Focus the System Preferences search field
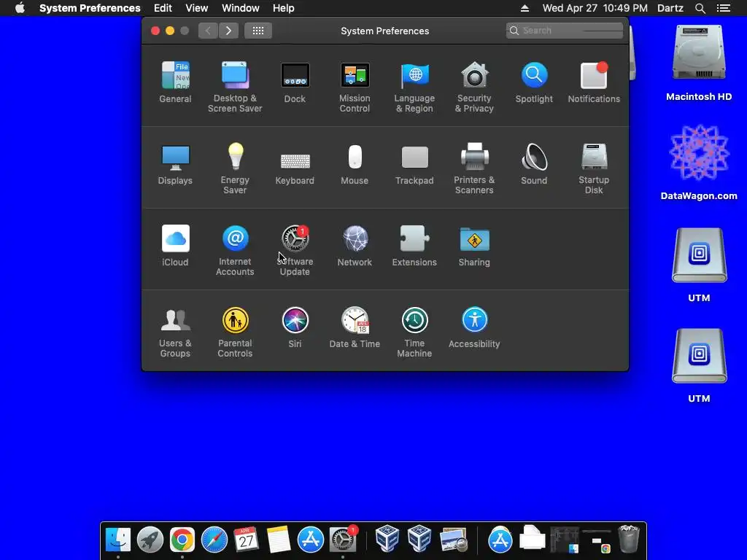747x560 pixels. pyautogui.click(x=565, y=31)
